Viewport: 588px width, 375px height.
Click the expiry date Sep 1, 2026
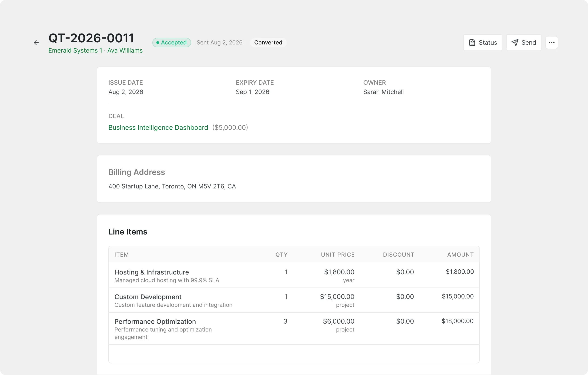click(253, 92)
